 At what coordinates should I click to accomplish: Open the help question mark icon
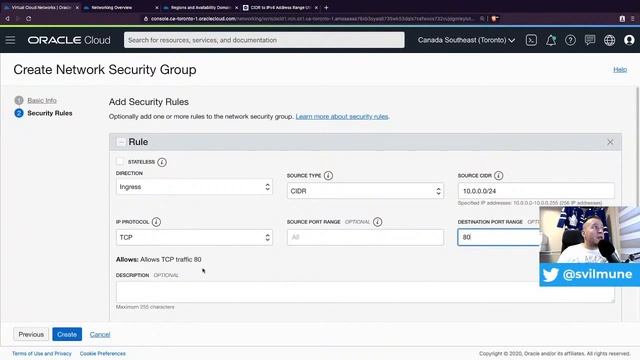point(570,40)
